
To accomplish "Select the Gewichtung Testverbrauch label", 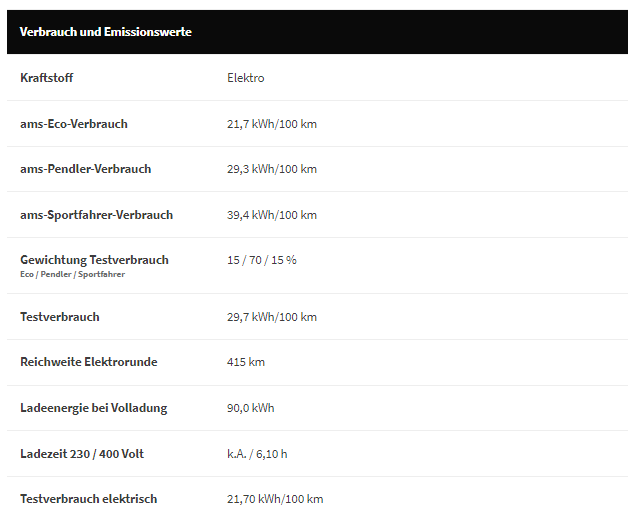I will (94, 260).
